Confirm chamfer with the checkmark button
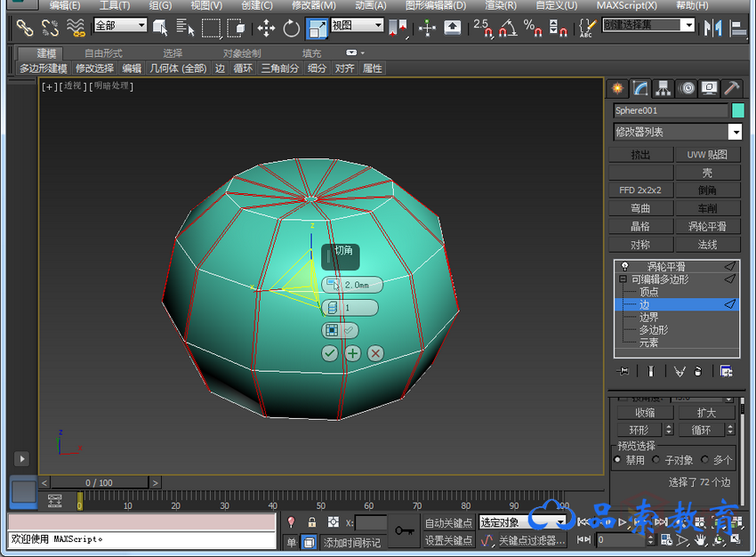 point(330,353)
